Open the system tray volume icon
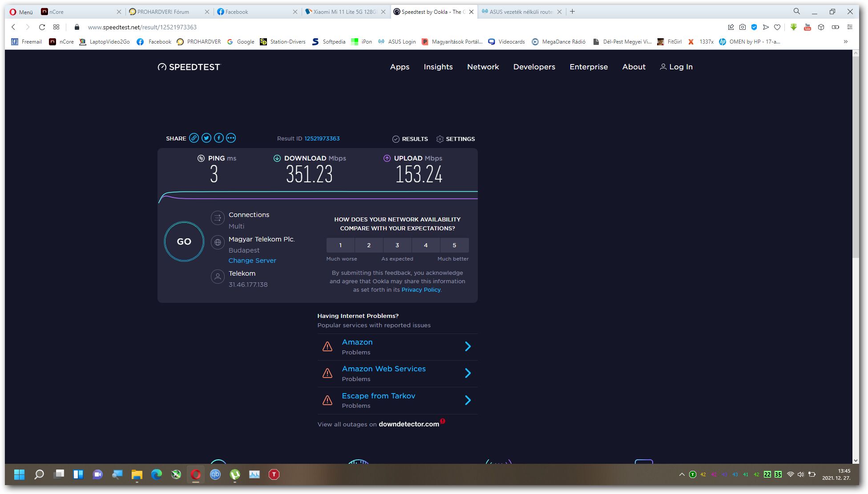868x494 pixels. tap(801, 474)
